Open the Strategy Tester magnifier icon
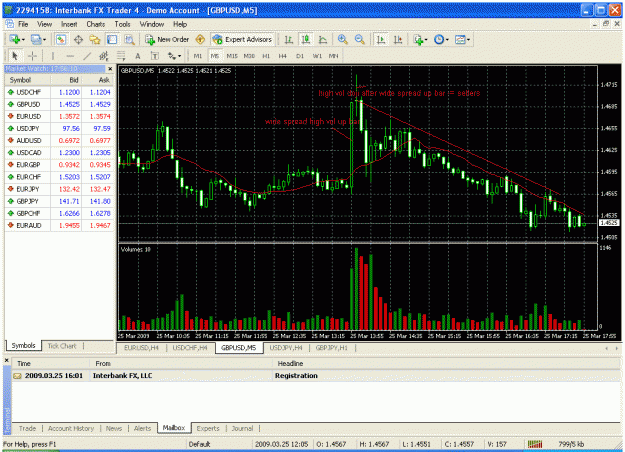 (x=129, y=39)
